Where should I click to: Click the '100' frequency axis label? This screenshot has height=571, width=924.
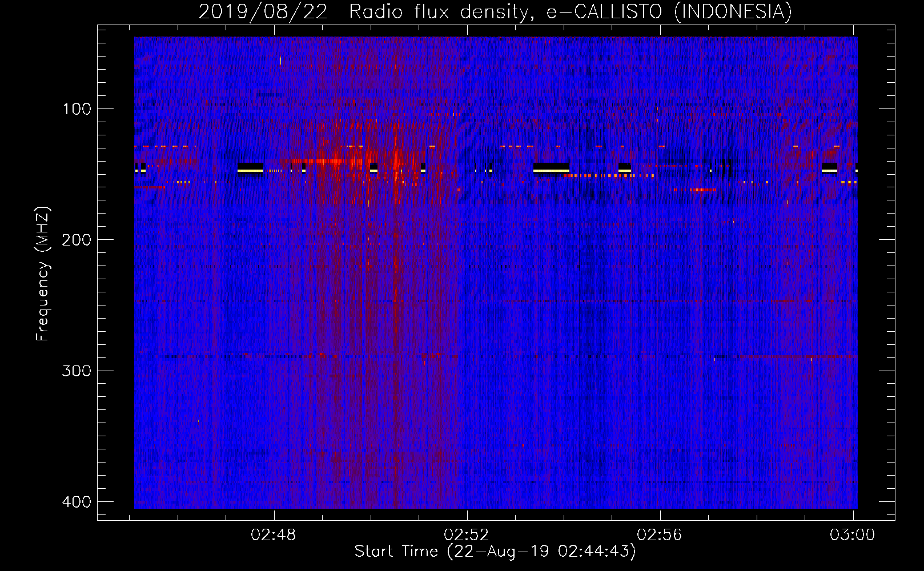pyautogui.click(x=77, y=109)
